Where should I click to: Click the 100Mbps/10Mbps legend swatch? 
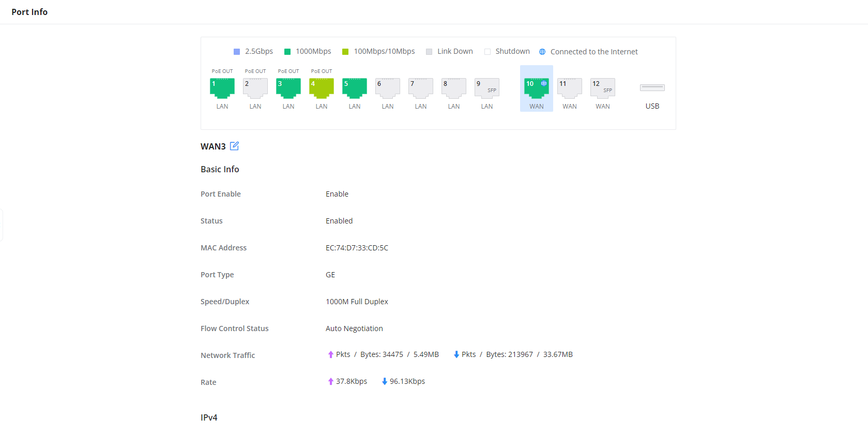coord(345,52)
